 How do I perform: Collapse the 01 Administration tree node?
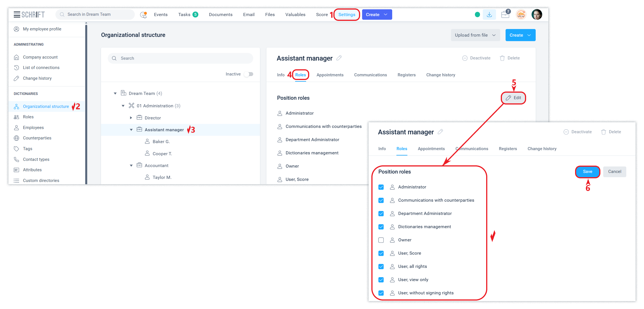[x=123, y=106]
